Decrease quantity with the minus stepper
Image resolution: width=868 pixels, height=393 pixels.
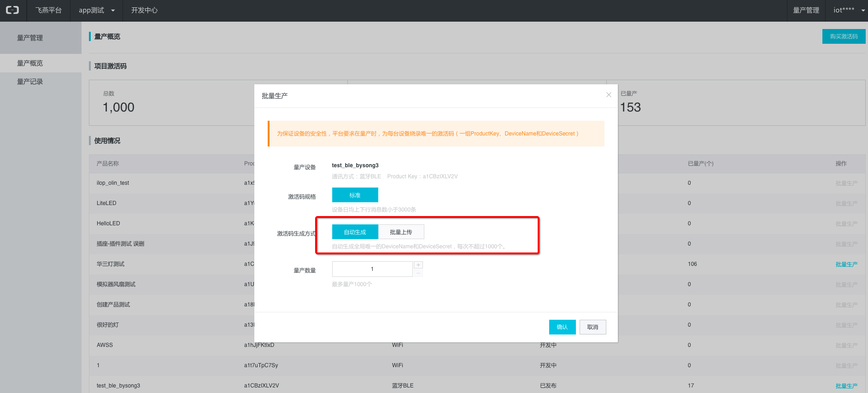(x=418, y=273)
